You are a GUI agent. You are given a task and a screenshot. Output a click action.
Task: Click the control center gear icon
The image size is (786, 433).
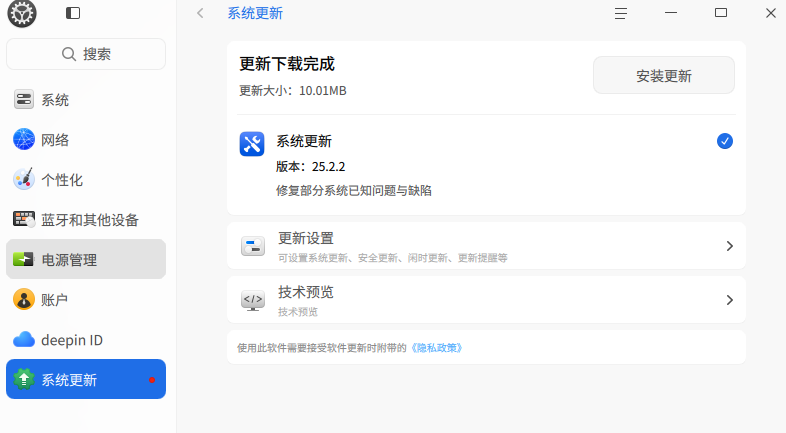tap(22, 13)
